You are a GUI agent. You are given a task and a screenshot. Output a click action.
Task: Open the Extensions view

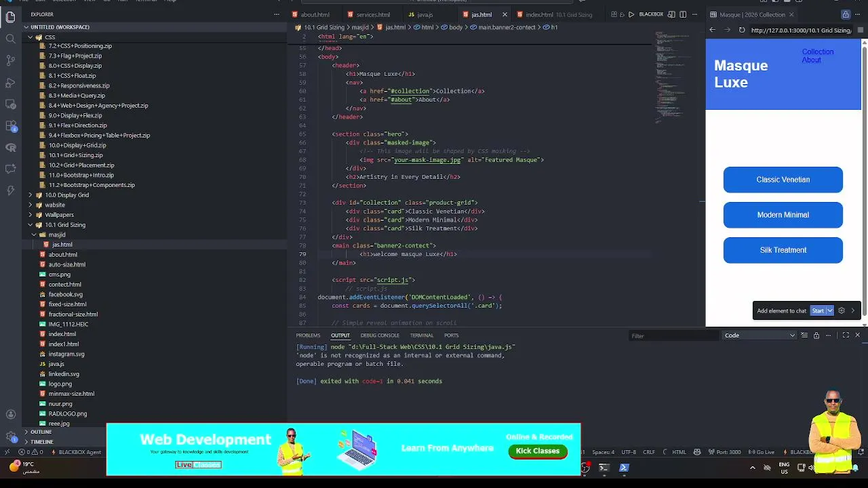pos(10,126)
